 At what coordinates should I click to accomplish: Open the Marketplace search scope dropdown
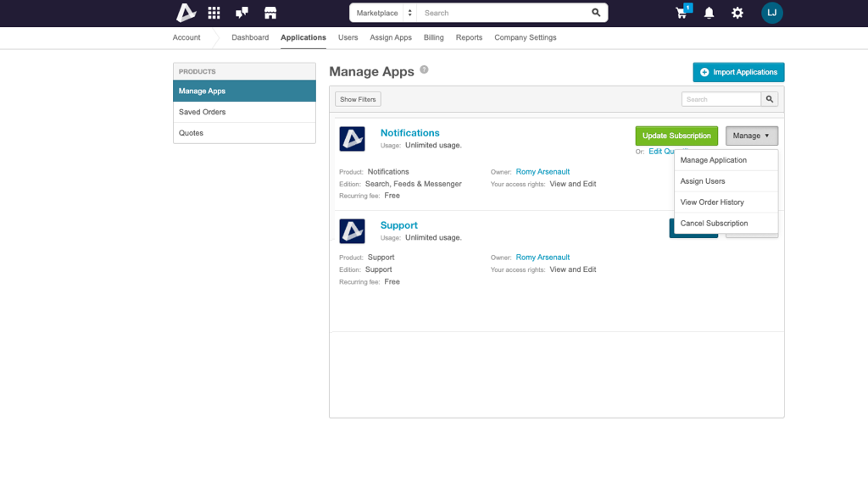tap(383, 13)
